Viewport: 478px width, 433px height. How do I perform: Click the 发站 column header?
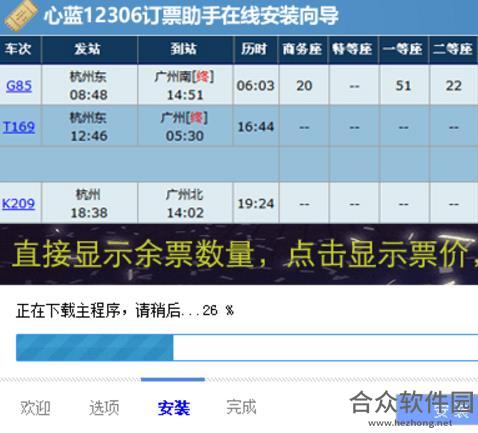88,49
